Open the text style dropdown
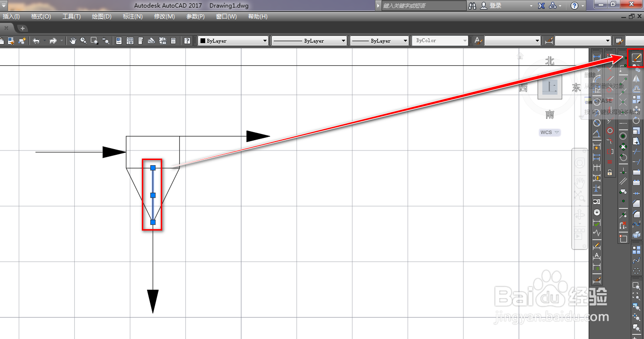The height and width of the screenshot is (339, 644). [x=513, y=41]
